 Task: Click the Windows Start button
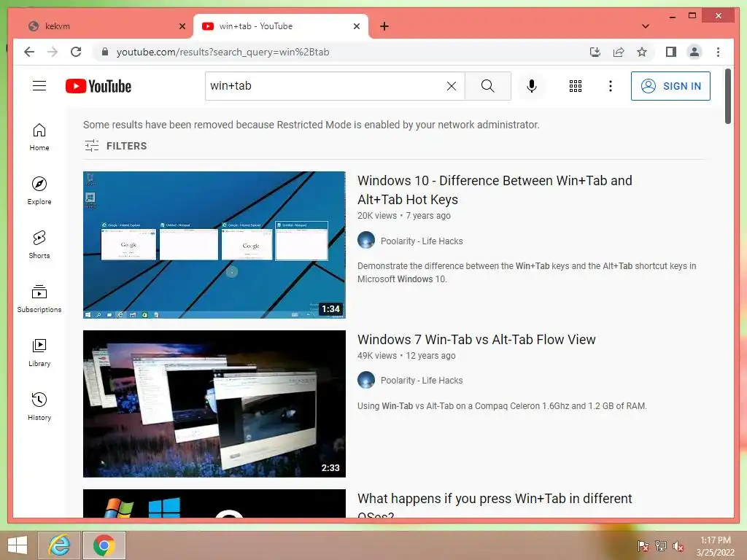pyautogui.click(x=18, y=545)
